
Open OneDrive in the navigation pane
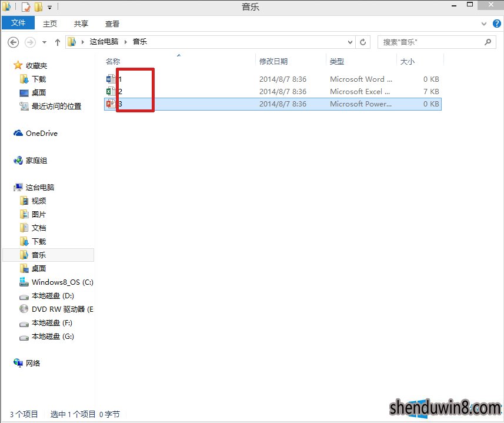tap(35, 134)
